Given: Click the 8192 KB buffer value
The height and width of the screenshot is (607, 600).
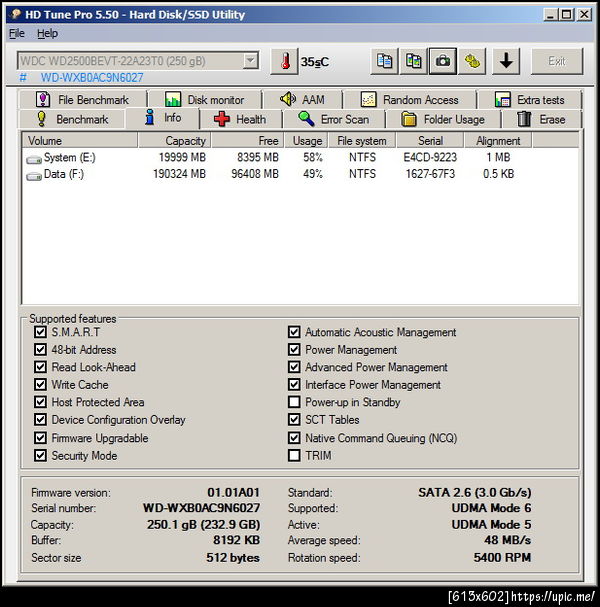Looking at the screenshot, I should [x=236, y=540].
